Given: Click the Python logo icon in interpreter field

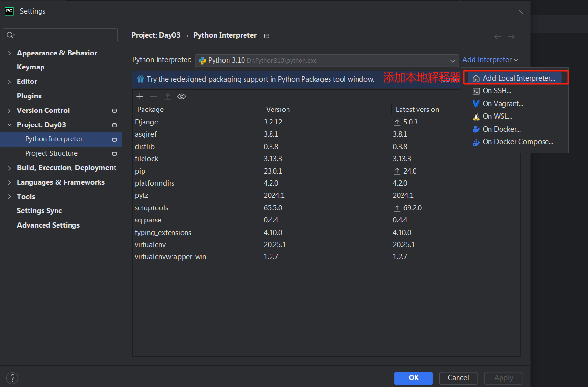Looking at the screenshot, I should pos(202,61).
